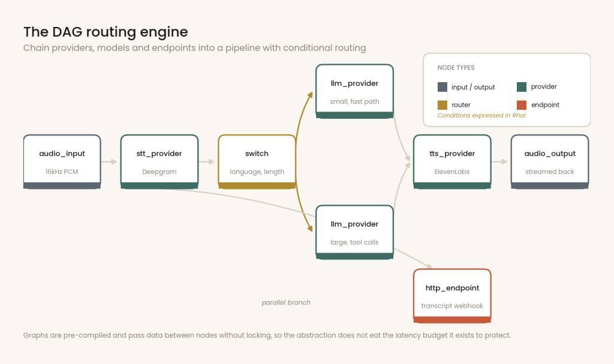Click the 'language, length' text
The height and width of the screenshot is (364, 614).
(x=257, y=172)
